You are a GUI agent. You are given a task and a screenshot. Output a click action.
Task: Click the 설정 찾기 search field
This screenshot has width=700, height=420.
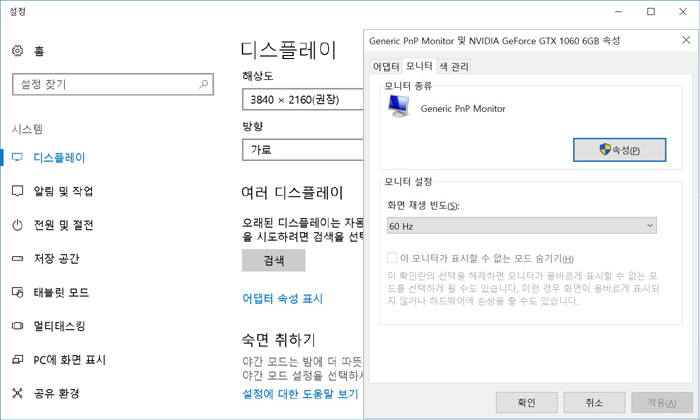[x=111, y=86]
